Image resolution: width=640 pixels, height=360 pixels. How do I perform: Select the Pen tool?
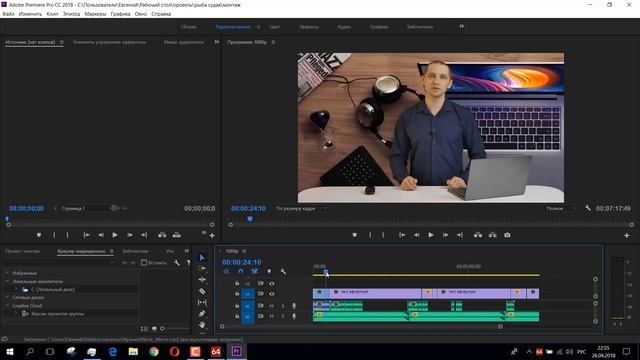(x=202, y=313)
